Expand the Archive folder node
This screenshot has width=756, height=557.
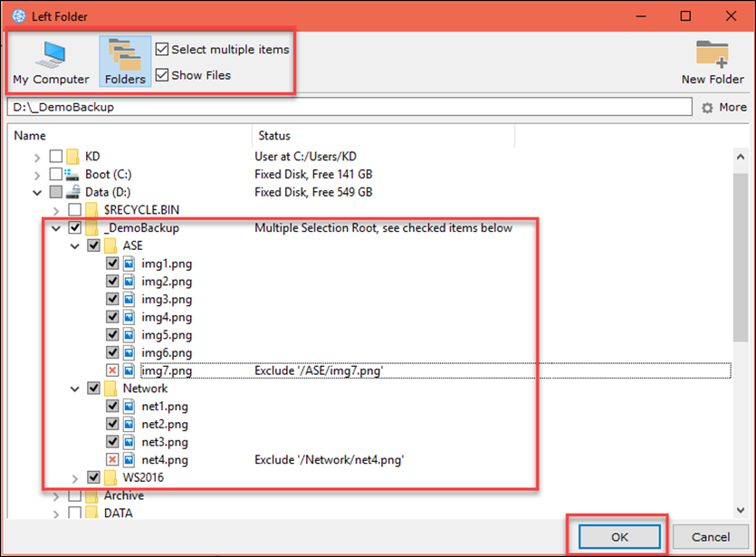tap(56, 496)
